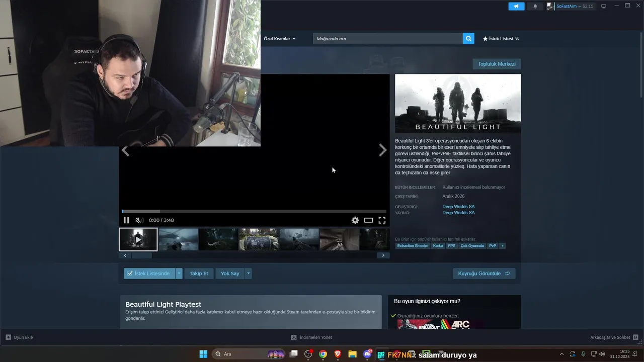Click Oyun Ekle plus icon
This screenshot has width=644, height=362.
pyautogui.click(x=8, y=337)
